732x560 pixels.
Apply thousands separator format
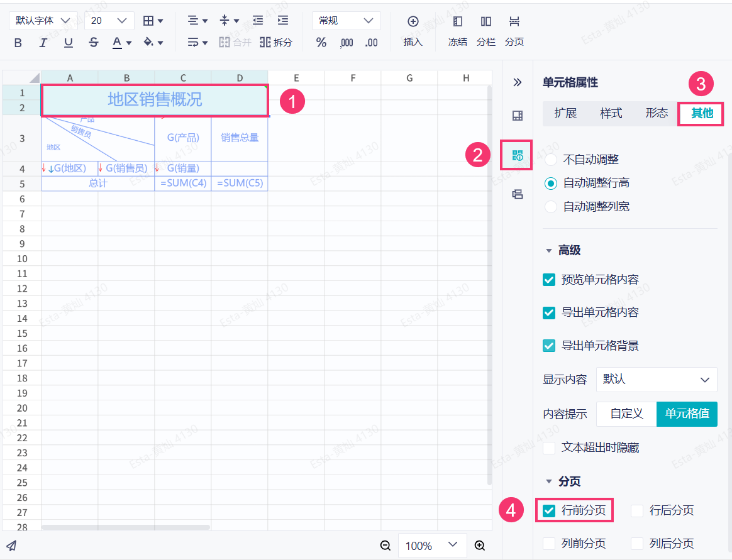point(347,43)
